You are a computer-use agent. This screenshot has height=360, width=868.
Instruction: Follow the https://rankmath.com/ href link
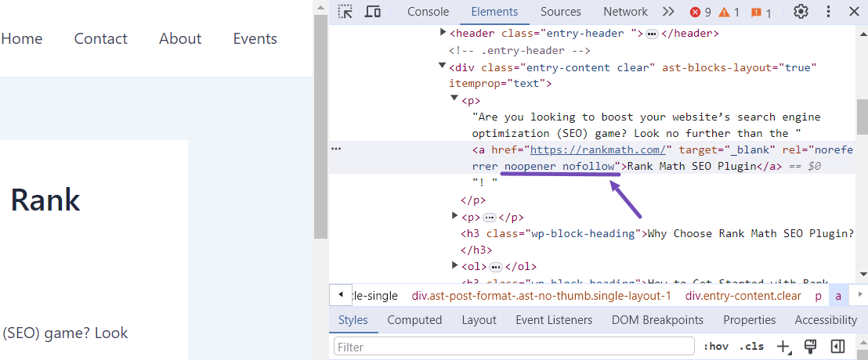(x=598, y=149)
